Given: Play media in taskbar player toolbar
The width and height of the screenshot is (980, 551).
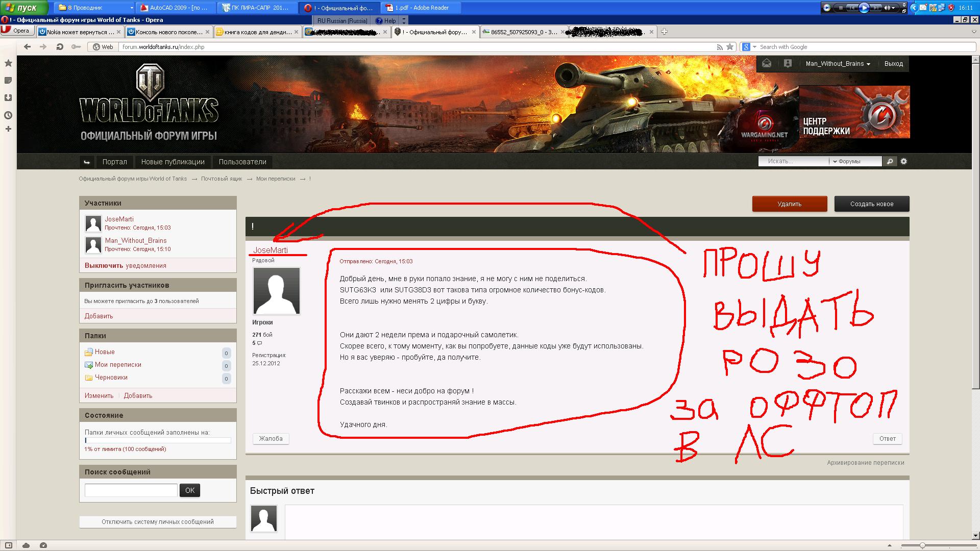Looking at the screenshot, I should coord(864,8).
